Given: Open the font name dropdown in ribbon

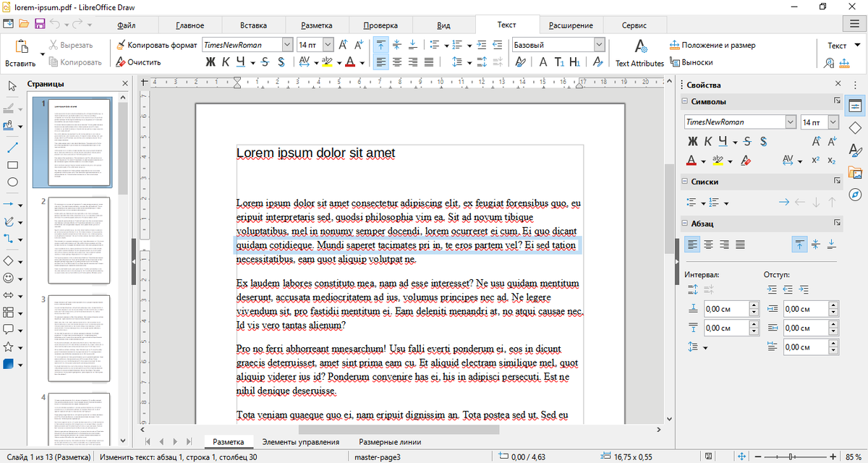Looking at the screenshot, I should point(287,45).
